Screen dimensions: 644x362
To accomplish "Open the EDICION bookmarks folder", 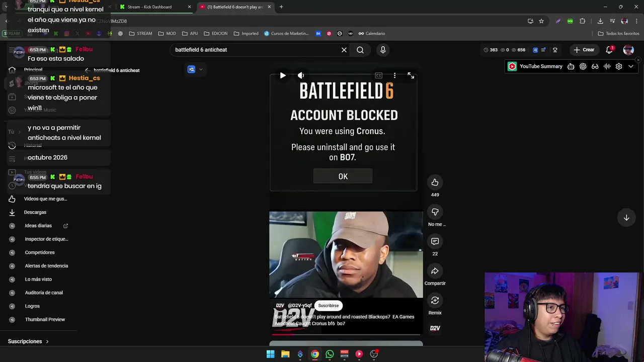I will click(215, 34).
